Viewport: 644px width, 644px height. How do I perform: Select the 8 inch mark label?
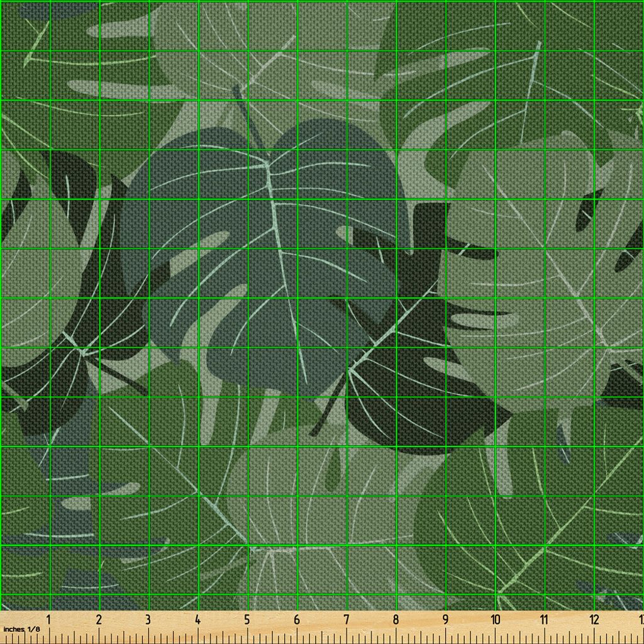click(x=395, y=621)
